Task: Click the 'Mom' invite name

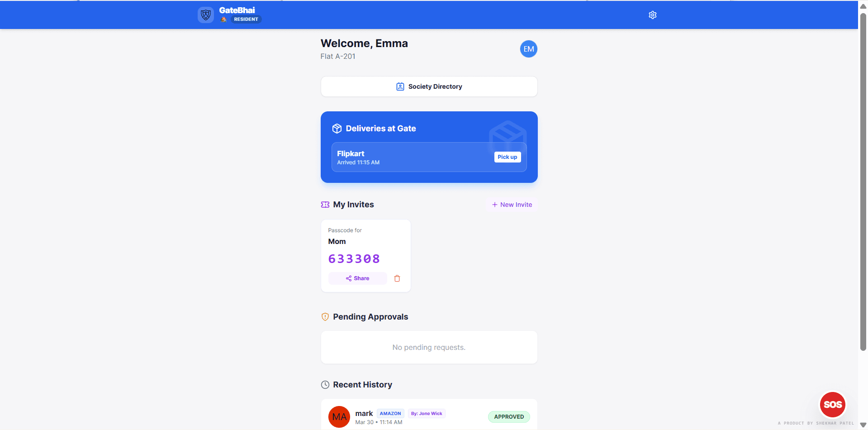Action: [337, 242]
